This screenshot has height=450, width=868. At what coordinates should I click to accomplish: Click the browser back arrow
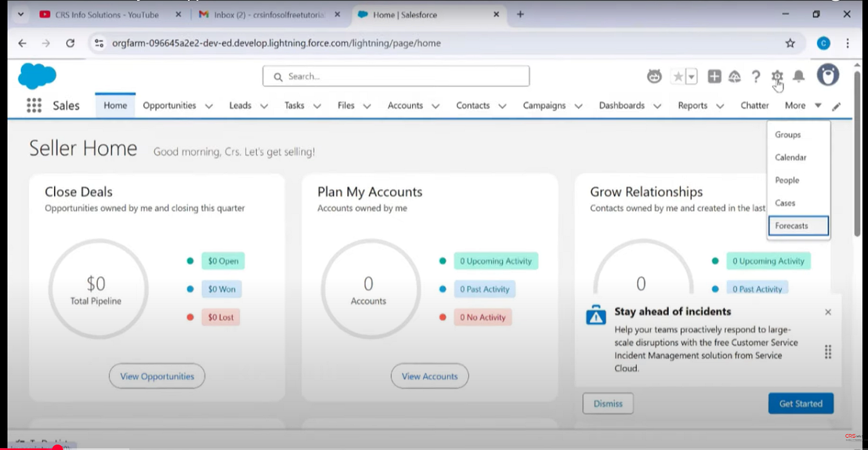[22, 43]
